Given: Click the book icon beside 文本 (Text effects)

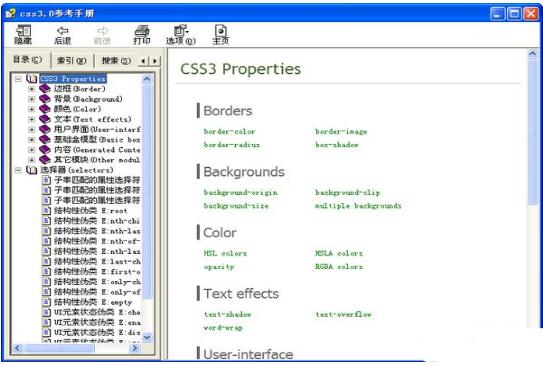Looking at the screenshot, I should click(x=45, y=119).
